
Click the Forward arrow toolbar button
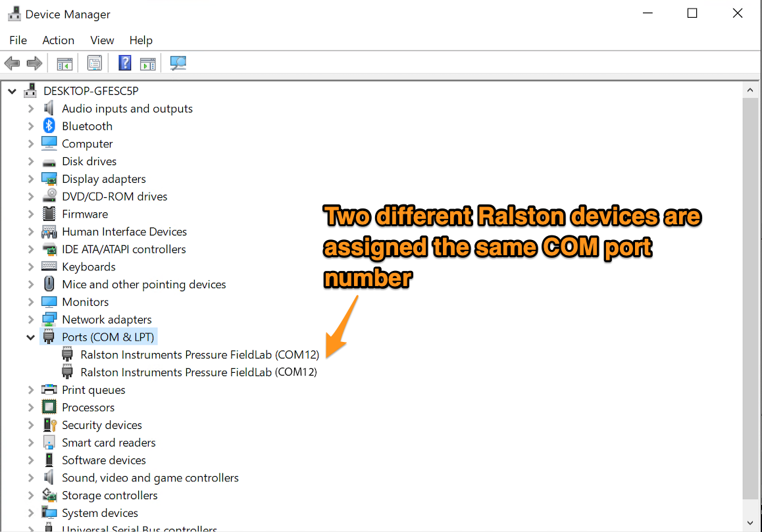point(34,63)
